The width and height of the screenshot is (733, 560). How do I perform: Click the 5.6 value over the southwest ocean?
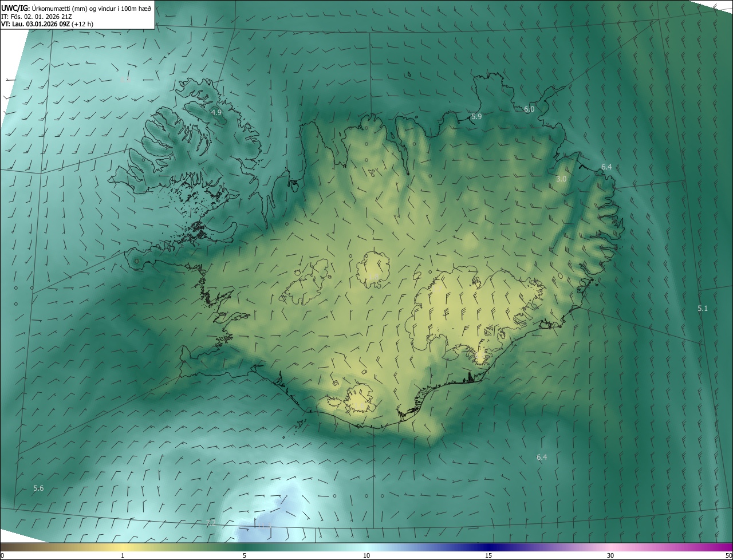tap(38, 488)
